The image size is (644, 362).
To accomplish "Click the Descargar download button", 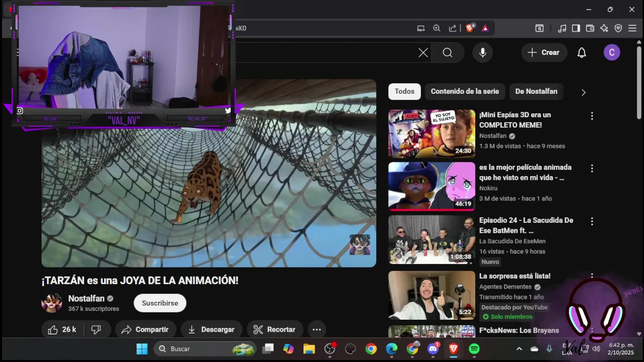I will pyautogui.click(x=211, y=329).
